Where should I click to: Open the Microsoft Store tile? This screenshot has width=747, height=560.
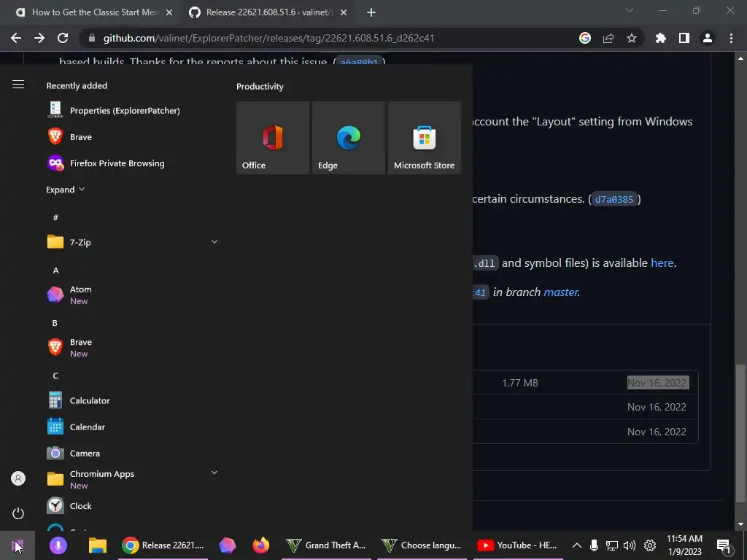click(x=425, y=138)
